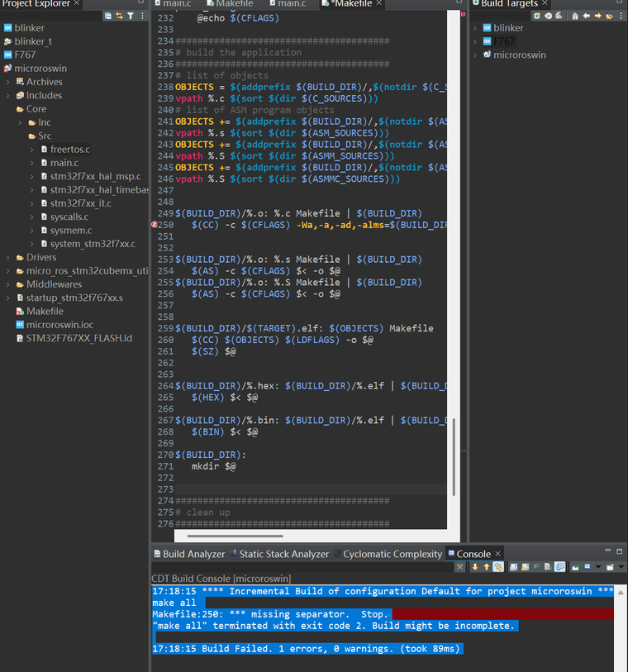This screenshot has height=672, width=628.
Task: Minimize the Console panel
Action: click(608, 550)
